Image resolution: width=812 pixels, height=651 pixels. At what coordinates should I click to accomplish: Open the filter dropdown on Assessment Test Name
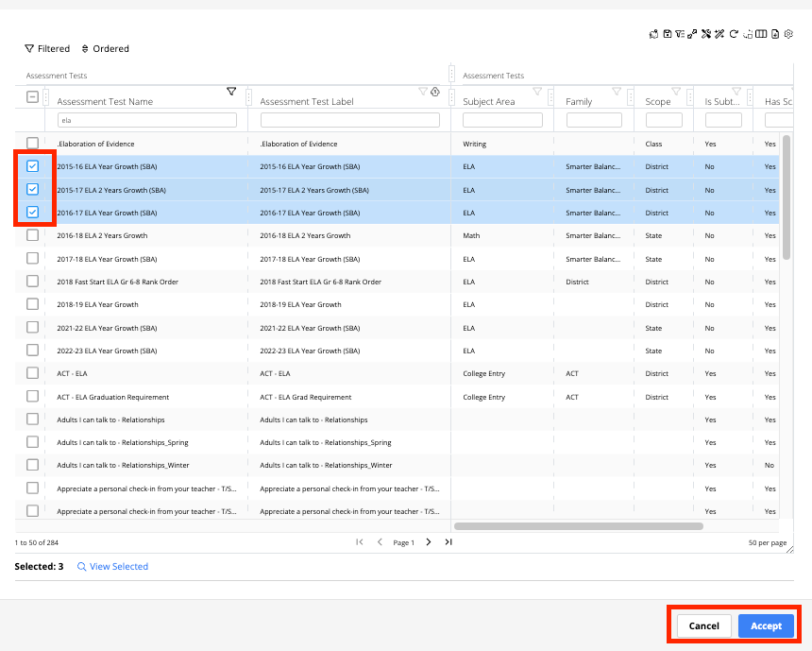point(231,91)
